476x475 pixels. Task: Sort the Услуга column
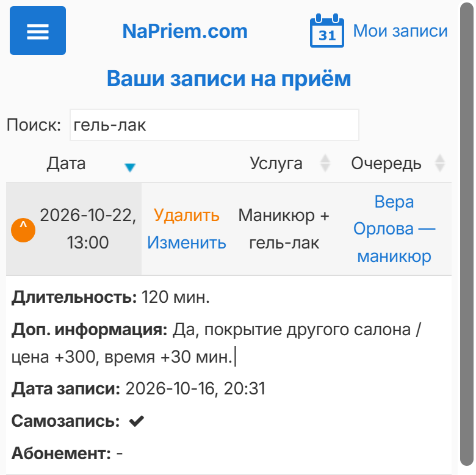(x=325, y=164)
